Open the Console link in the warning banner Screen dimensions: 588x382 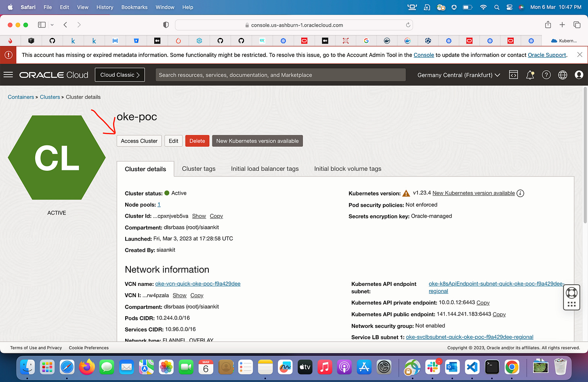pyautogui.click(x=424, y=55)
